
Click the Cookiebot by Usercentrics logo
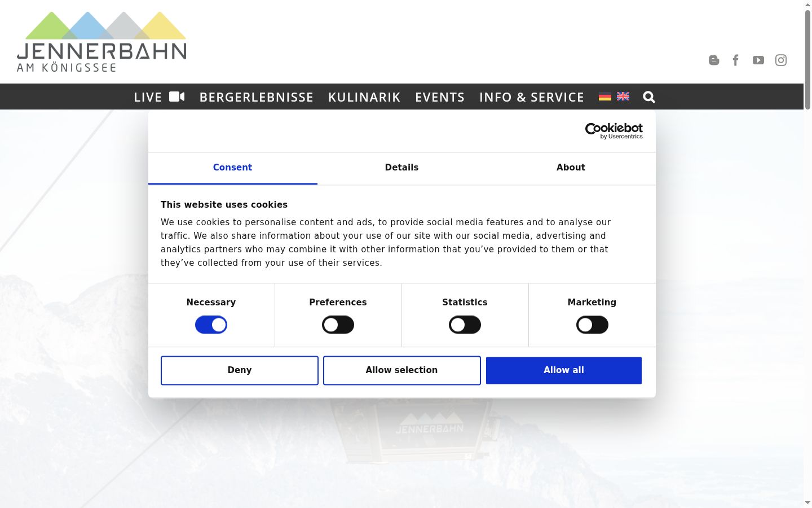614,131
